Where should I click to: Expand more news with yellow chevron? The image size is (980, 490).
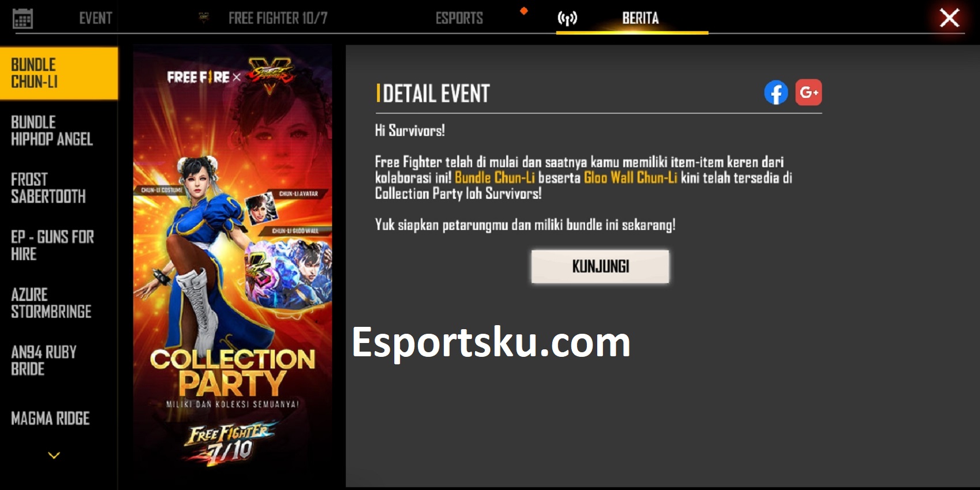[x=54, y=455]
